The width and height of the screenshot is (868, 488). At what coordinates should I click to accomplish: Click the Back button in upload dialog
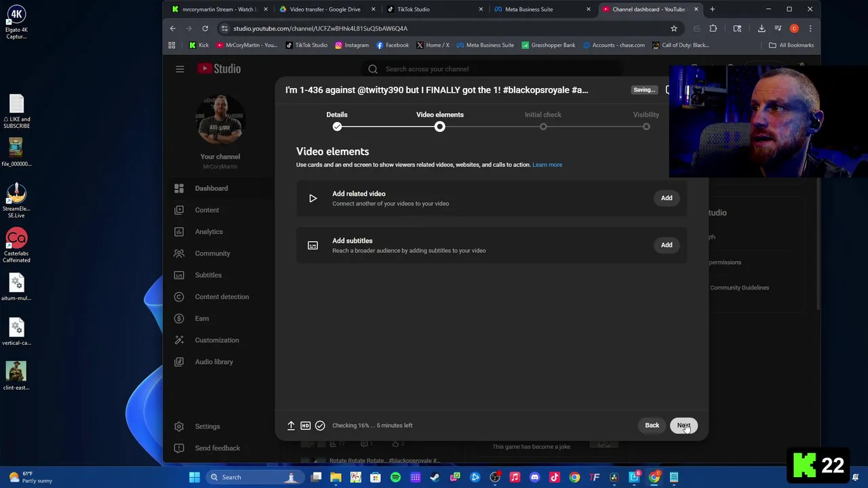(652, 426)
